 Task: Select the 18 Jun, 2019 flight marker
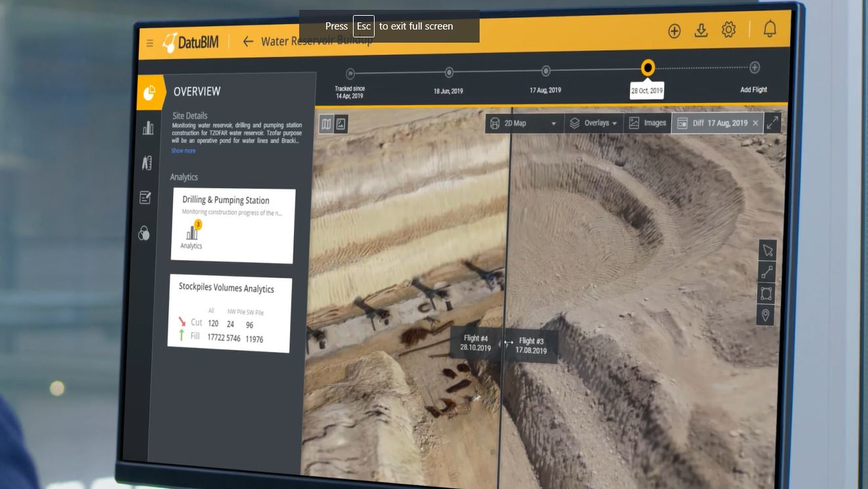coord(449,72)
